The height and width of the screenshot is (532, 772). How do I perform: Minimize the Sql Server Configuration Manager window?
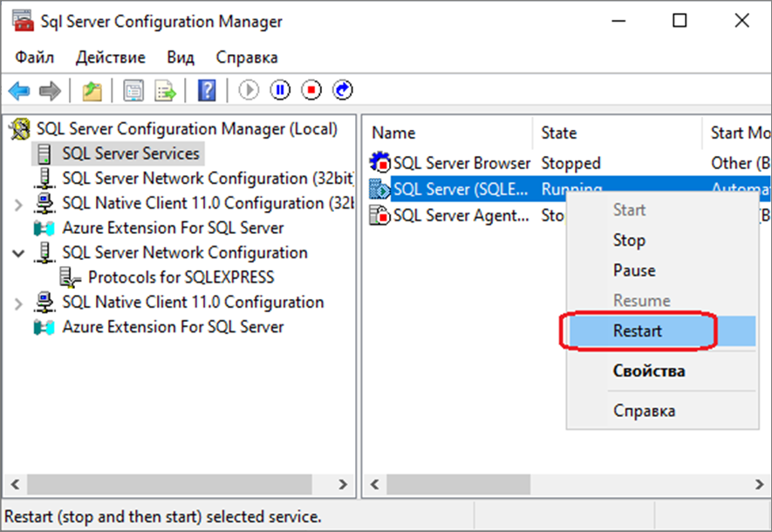(618, 21)
